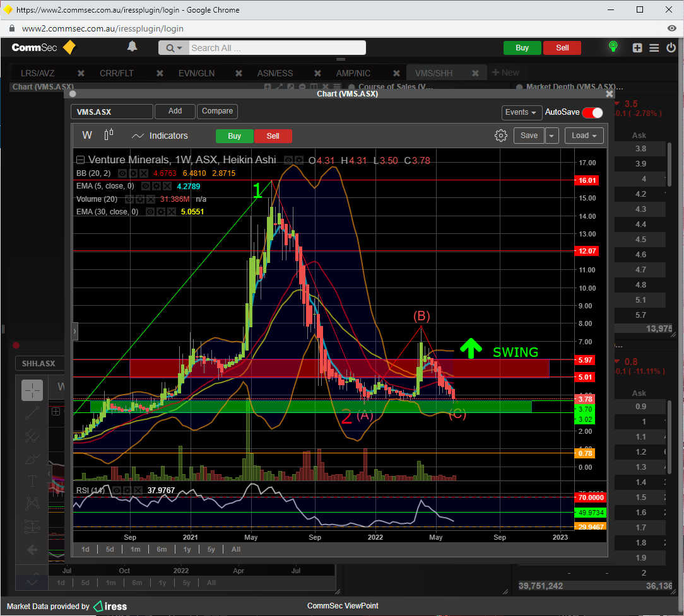Open the Load dropdown
Image resolution: width=684 pixels, height=616 pixels.
584,136
